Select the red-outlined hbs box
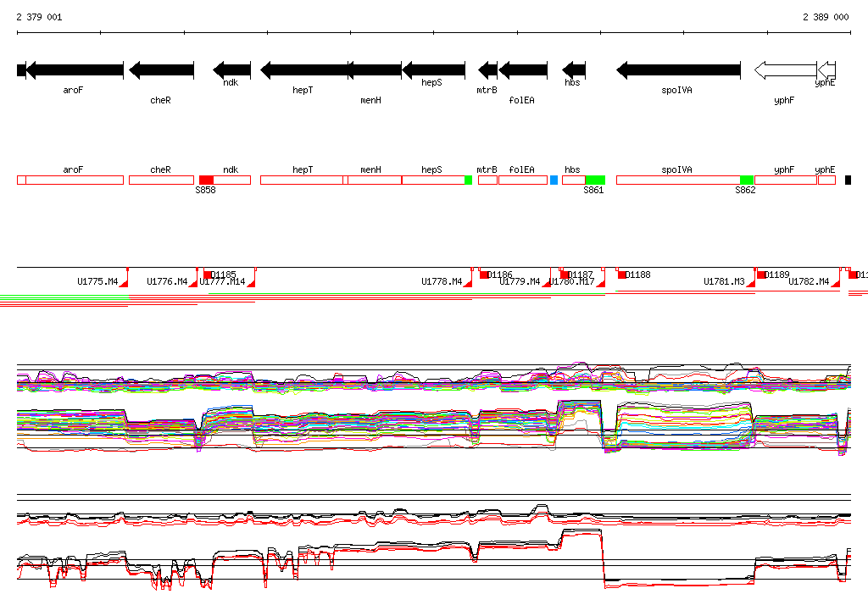The image size is (868, 605). coord(574,180)
